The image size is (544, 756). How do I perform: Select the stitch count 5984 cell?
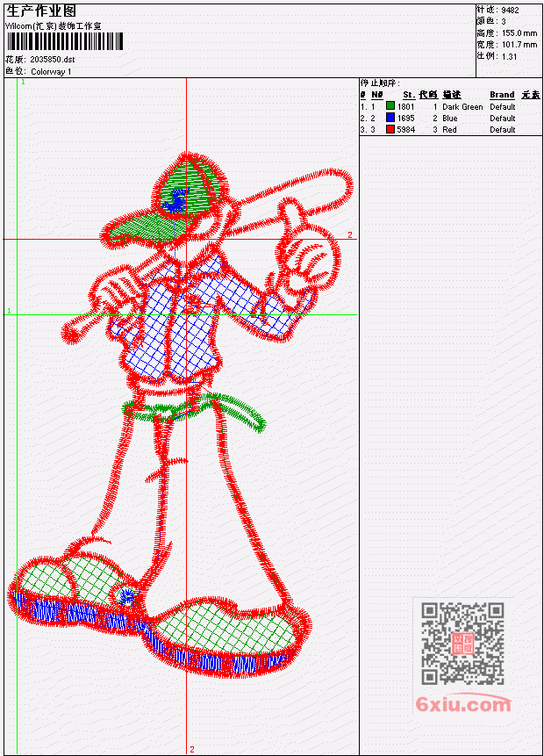tap(405, 130)
